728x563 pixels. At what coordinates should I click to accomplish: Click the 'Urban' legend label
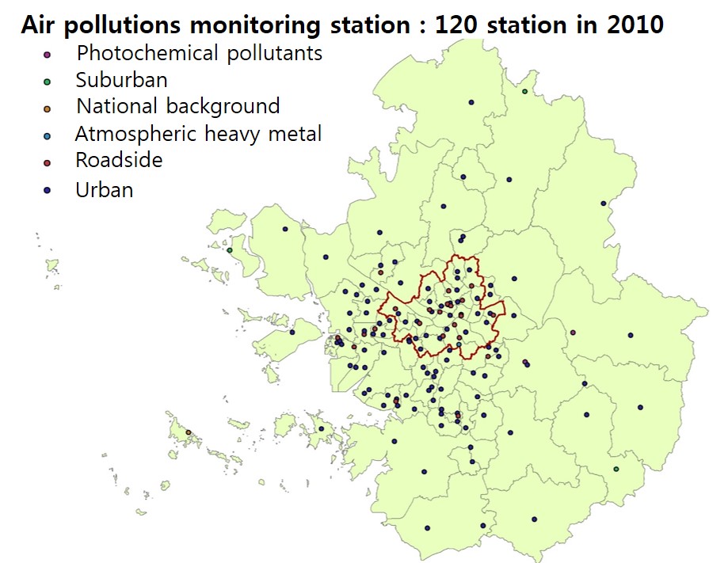point(104,190)
